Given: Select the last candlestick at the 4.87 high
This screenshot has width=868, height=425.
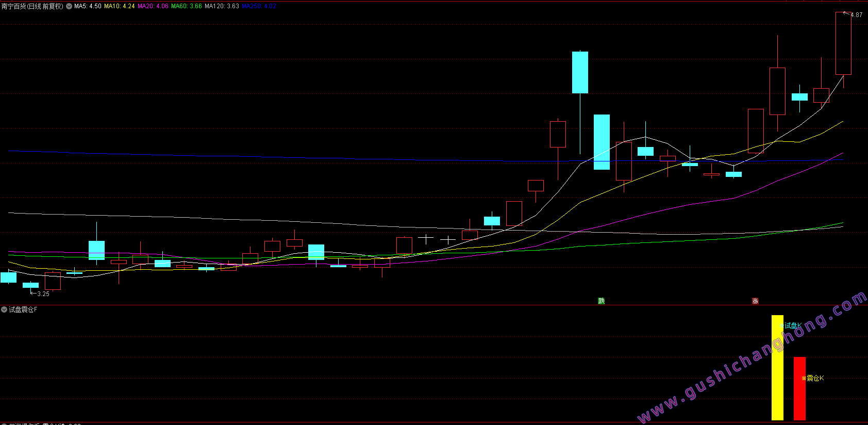Looking at the screenshot, I should pos(843,43).
